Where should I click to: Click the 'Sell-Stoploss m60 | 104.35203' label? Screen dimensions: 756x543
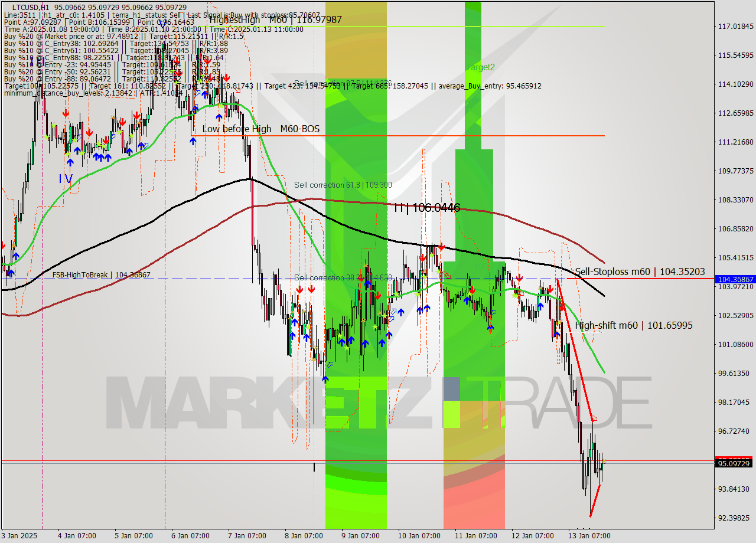tap(640, 271)
